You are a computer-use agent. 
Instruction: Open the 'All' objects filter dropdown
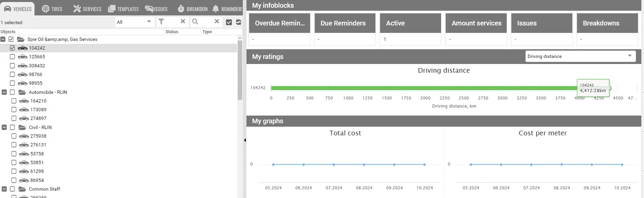(x=135, y=22)
